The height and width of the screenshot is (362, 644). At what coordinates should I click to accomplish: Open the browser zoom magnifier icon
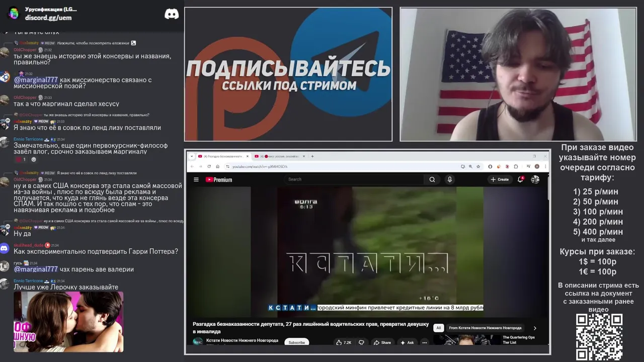tap(470, 166)
